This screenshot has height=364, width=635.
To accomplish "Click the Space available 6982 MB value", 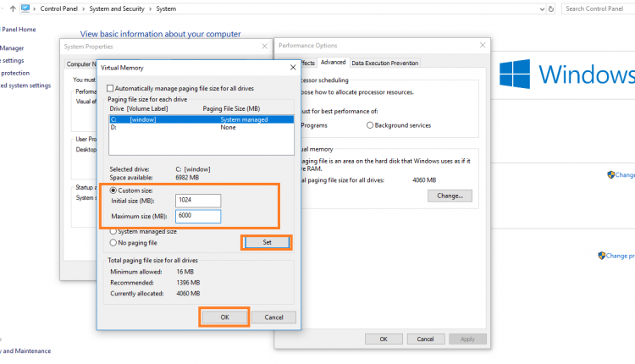I will [x=187, y=177].
